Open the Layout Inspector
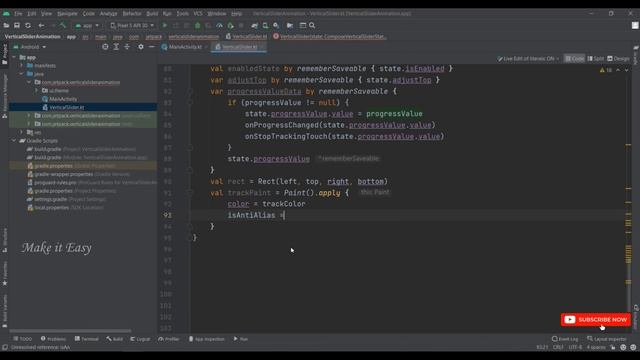 point(606,339)
